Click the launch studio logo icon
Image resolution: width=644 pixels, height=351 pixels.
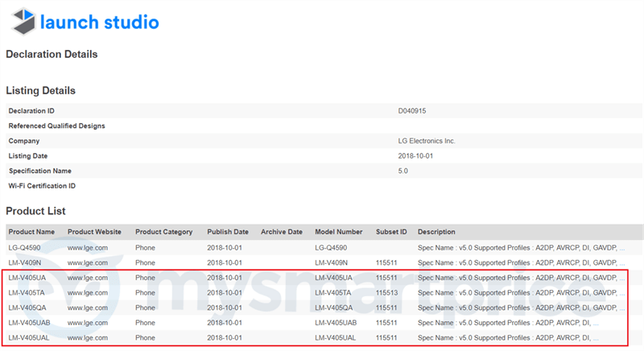coord(23,21)
